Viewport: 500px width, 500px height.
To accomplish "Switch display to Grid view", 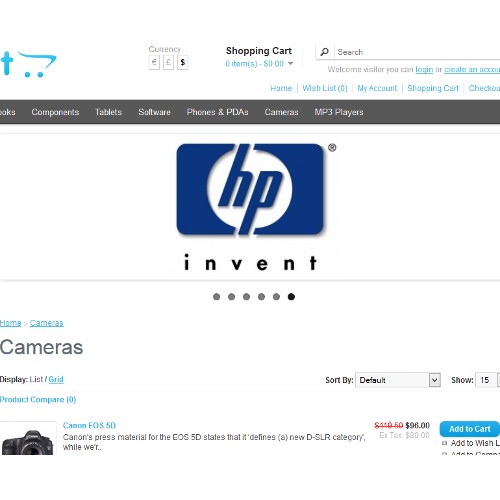I will pos(56,379).
